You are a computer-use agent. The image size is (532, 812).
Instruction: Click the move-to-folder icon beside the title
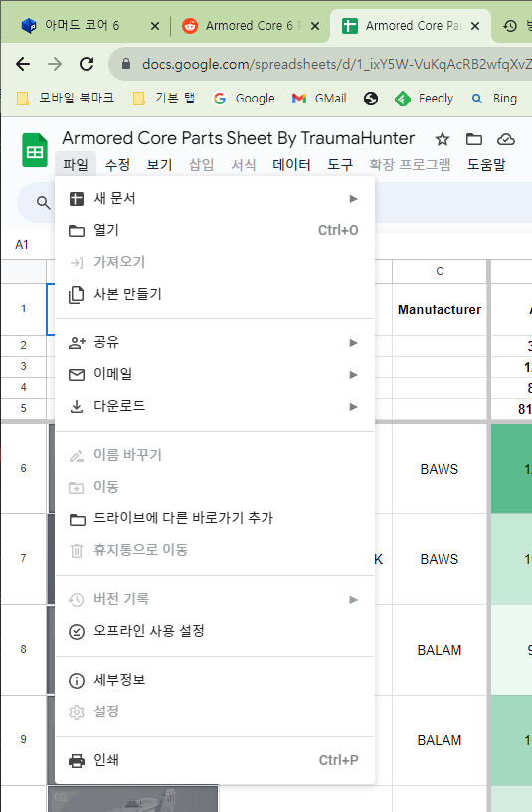(x=474, y=138)
